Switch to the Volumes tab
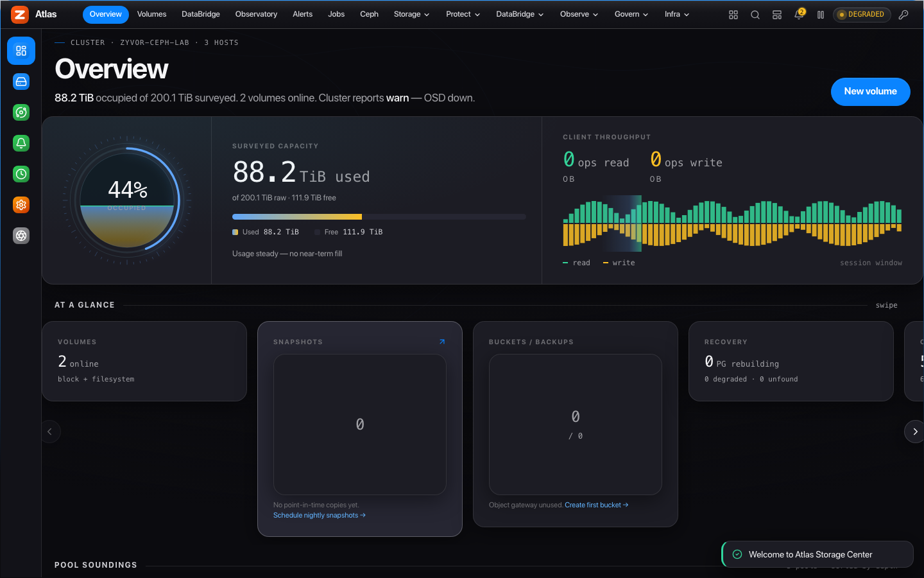The image size is (924, 578). click(151, 14)
